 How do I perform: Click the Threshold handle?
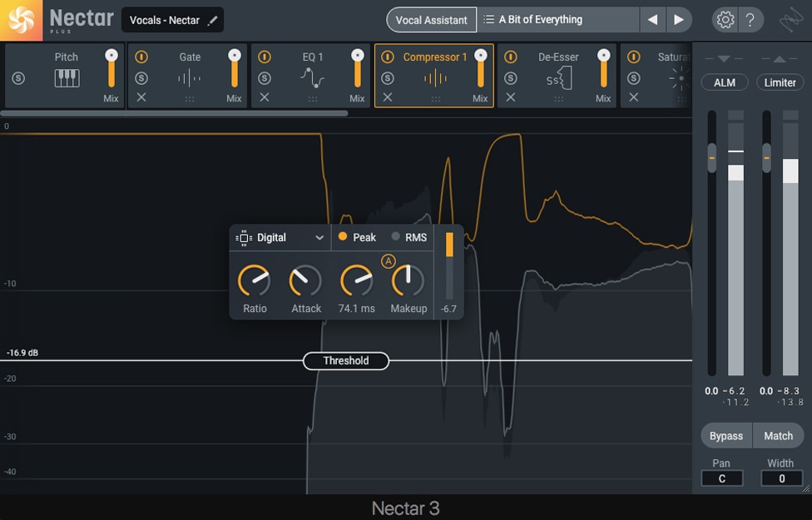346,361
